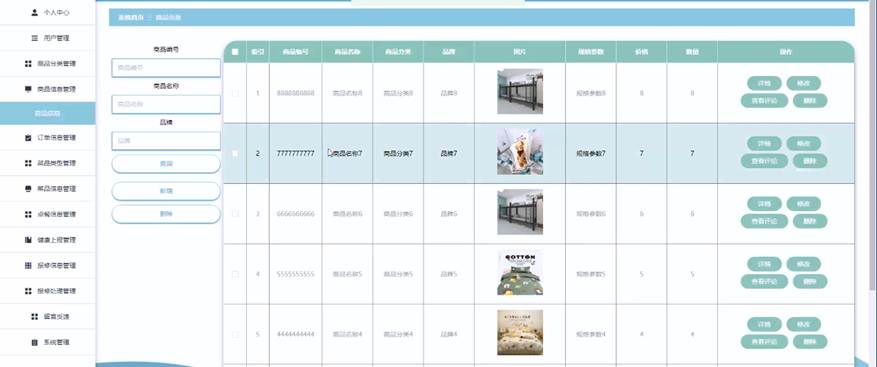Image resolution: width=877 pixels, height=367 pixels.
Task: Click the vertical page scrollbar on the right
Action: click(x=874, y=145)
